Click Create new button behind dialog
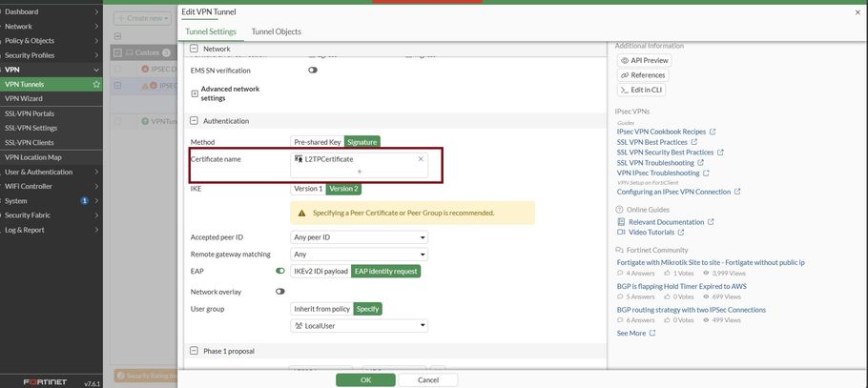 pyautogui.click(x=143, y=18)
